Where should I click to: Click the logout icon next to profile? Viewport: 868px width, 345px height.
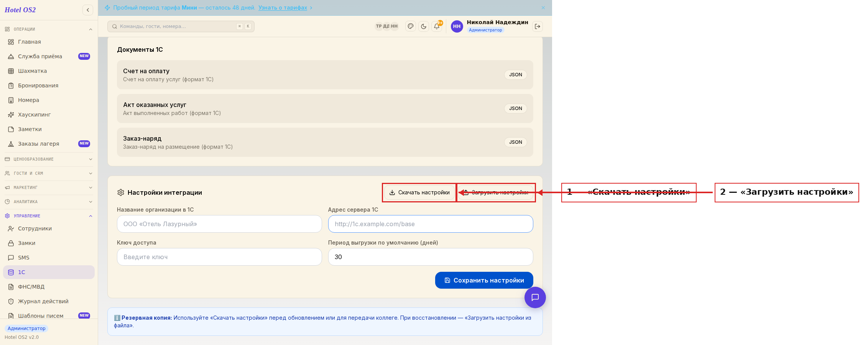[x=538, y=26]
